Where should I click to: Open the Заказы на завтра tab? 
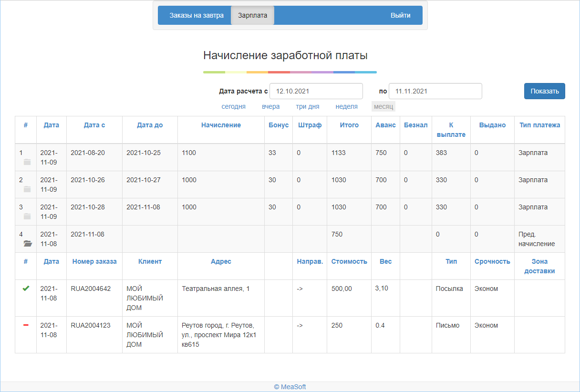197,15
